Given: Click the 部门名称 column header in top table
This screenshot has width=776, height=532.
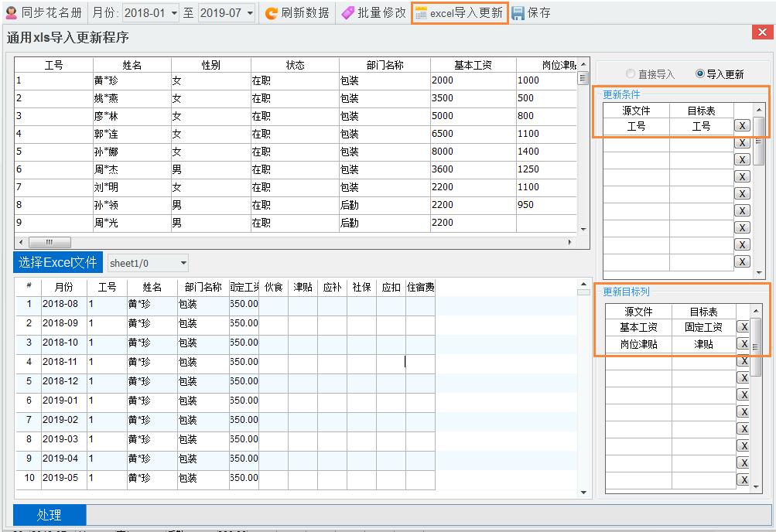Looking at the screenshot, I should [385, 65].
